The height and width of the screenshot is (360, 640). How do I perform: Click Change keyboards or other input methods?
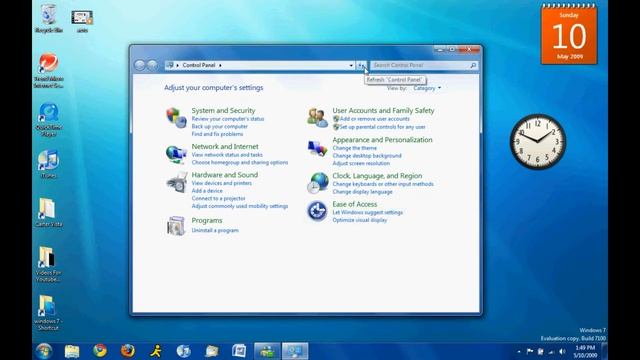383,184
